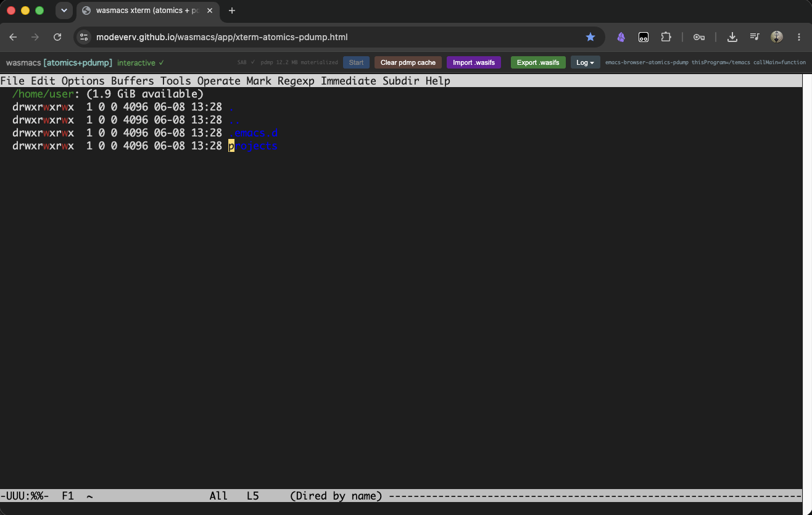Go forward with the browser arrow
The height and width of the screenshot is (515, 812).
[x=35, y=37]
